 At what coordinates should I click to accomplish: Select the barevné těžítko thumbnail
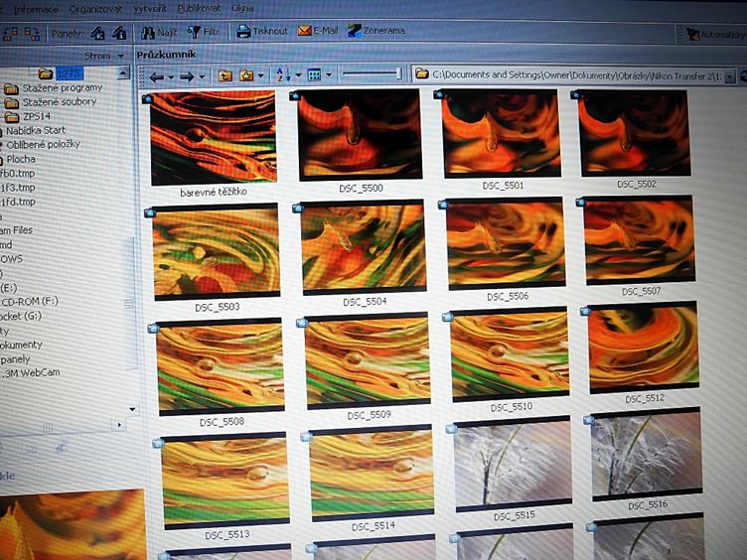coord(213,138)
